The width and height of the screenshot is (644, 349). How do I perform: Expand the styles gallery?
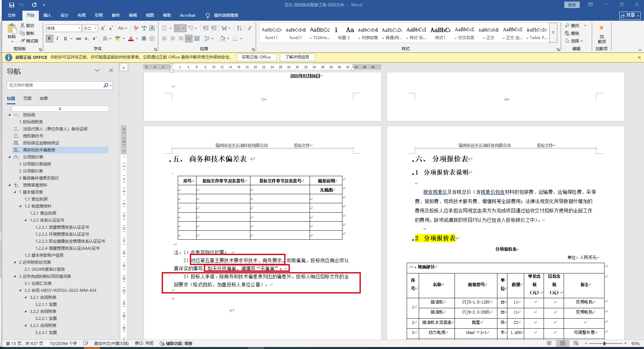click(x=553, y=33)
